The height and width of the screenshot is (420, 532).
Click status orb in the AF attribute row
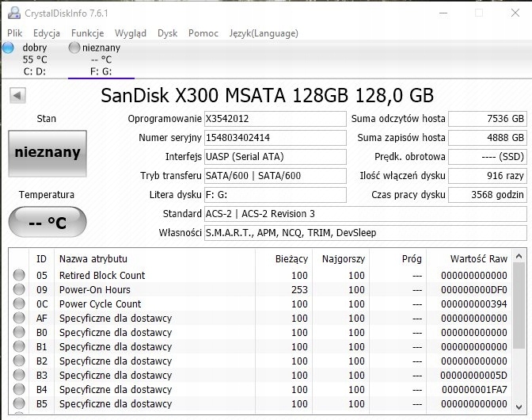click(x=19, y=318)
